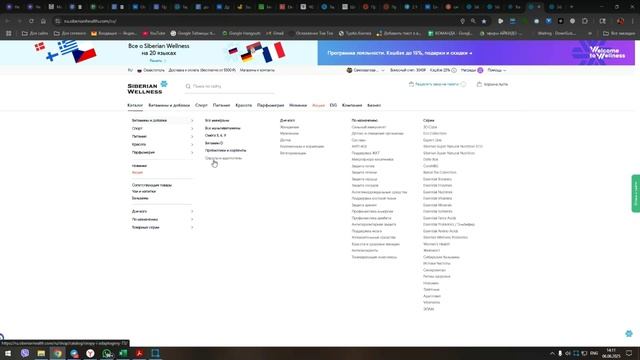This screenshot has height=360, width=640.
Task: Expand Питание in left catalog menu
Action: tap(162, 136)
